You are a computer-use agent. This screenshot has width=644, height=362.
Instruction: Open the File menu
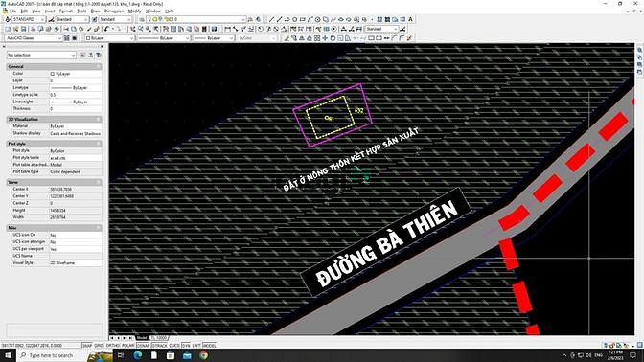[x=12, y=11]
